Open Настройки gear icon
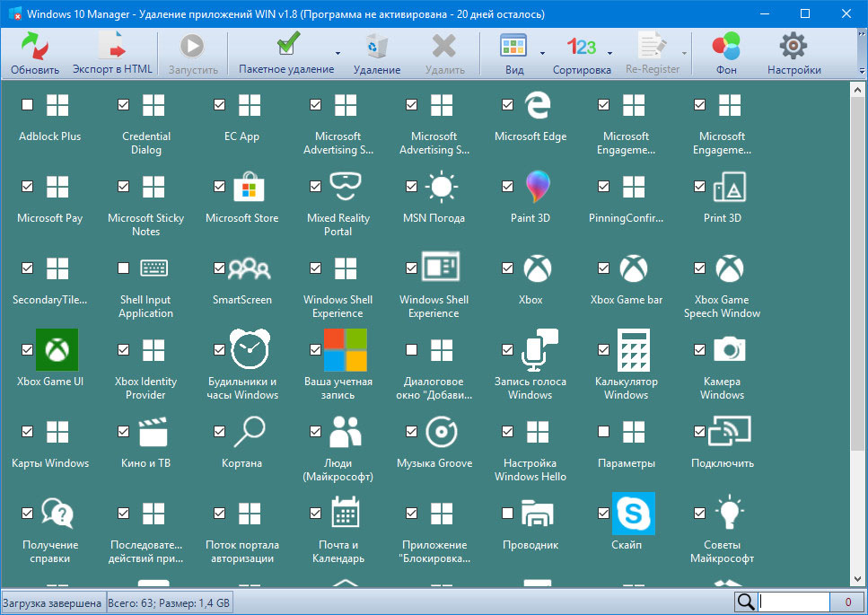The image size is (868, 615). (x=793, y=47)
